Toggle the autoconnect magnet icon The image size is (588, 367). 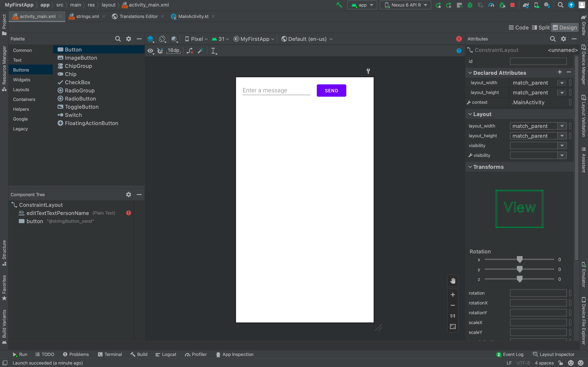[160, 51]
